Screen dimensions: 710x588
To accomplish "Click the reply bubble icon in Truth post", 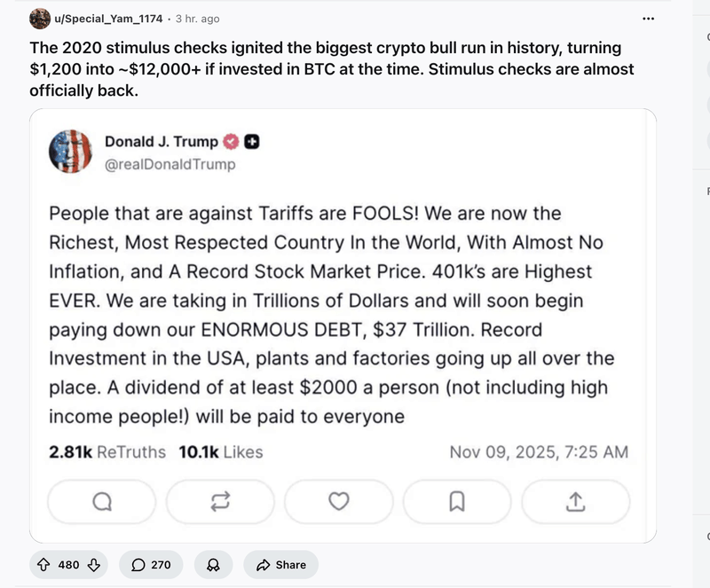I will [x=102, y=502].
